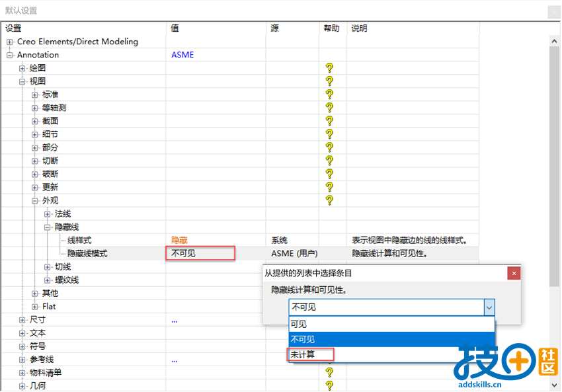Open help icon for 等轴测 row
Screen dimensions: 562x392
(329, 108)
